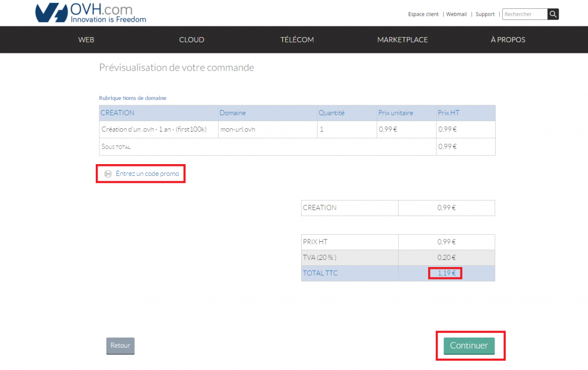
Task: Open the TÉLÉCOM menu
Action: point(297,40)
